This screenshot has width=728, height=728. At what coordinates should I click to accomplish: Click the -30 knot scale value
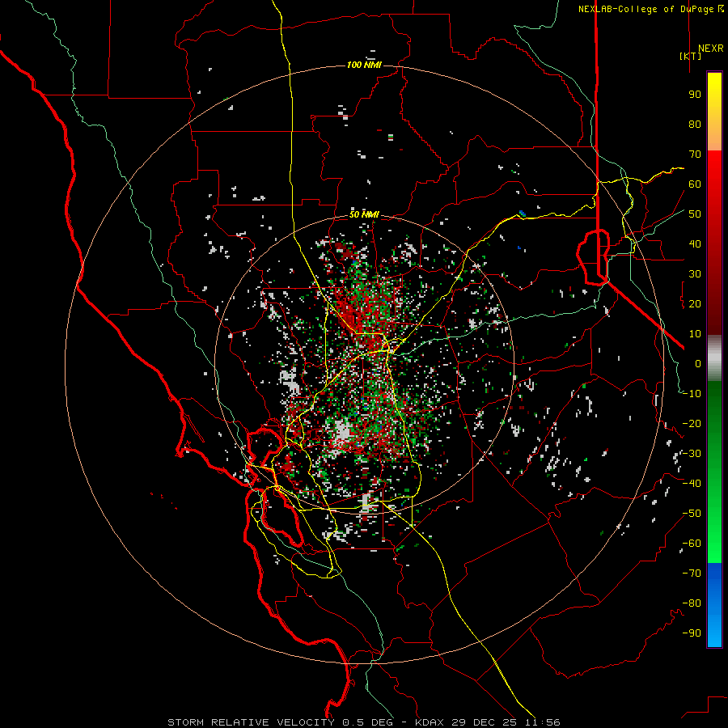click(692, 454)
